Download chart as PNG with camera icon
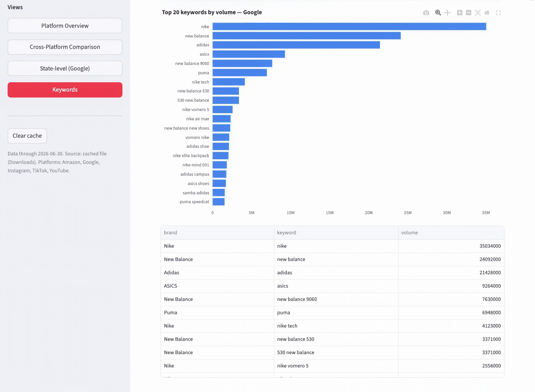This screenshot has height=392, width=535. point(426,13)
